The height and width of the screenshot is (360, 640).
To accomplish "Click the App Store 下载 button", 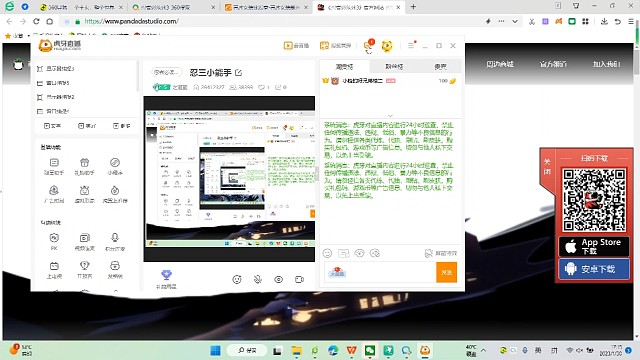I will pyautogui.click(x=594, y=246).
